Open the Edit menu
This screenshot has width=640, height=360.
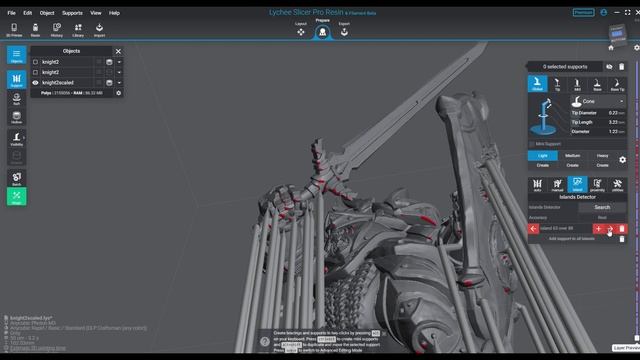tap(27, 13)
